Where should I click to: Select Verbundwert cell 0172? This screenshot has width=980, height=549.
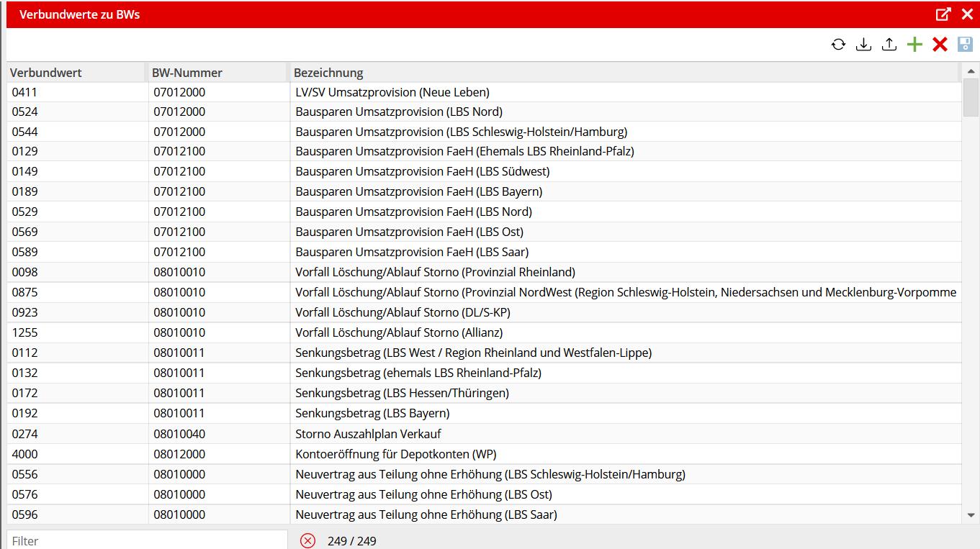coord(78,393)
